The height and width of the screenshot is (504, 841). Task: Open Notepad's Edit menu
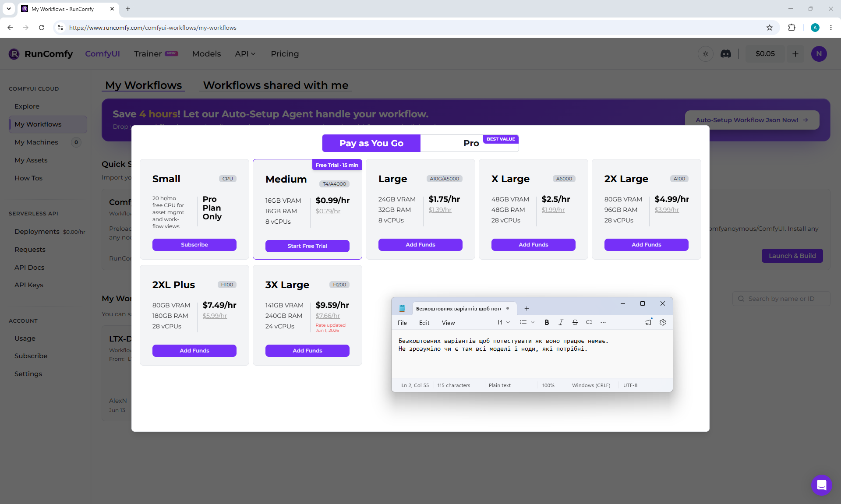click(424, 323)
